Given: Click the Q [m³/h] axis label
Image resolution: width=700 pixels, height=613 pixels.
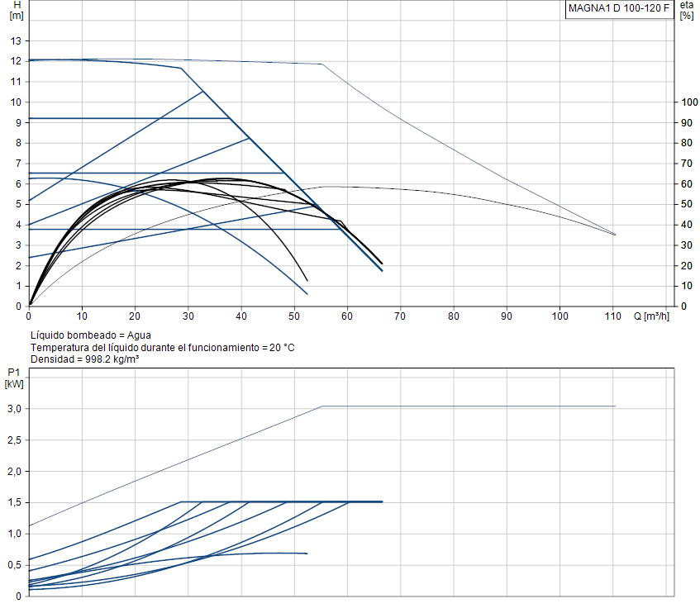Looking at the screenshot, I should point(651,316).
